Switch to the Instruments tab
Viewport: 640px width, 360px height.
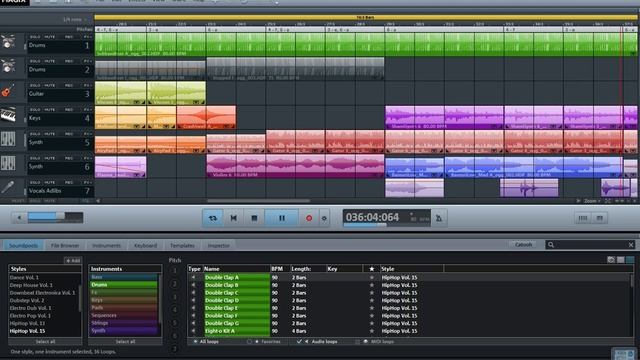point(106,245)
